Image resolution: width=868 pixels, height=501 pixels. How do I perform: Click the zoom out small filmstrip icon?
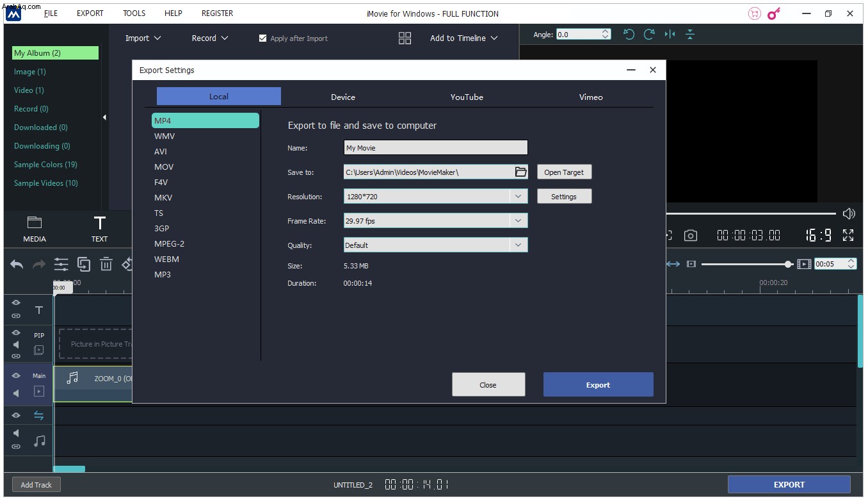691,264
